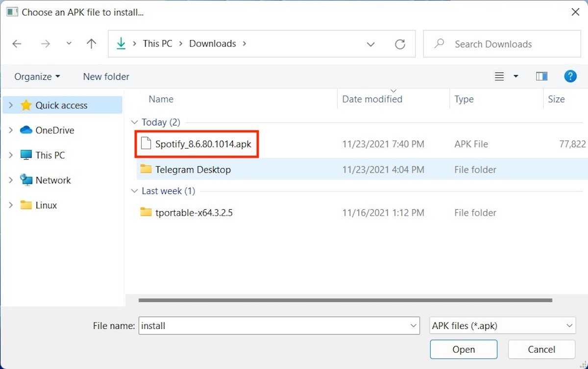Screen dimensions: 588x369
Task: Select Quick access in the sidebar
Action: click(61, 105)
